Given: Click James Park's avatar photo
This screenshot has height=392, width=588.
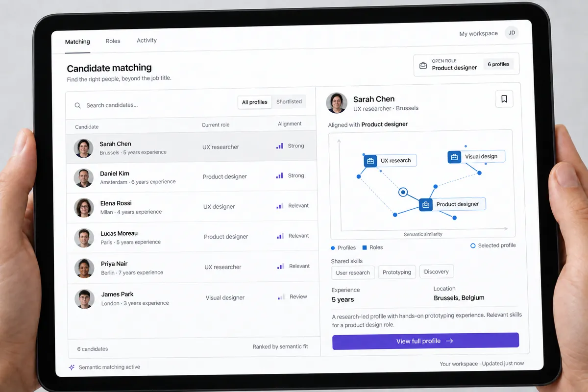Looking at the screenshot, I should [x=84, y=299].
